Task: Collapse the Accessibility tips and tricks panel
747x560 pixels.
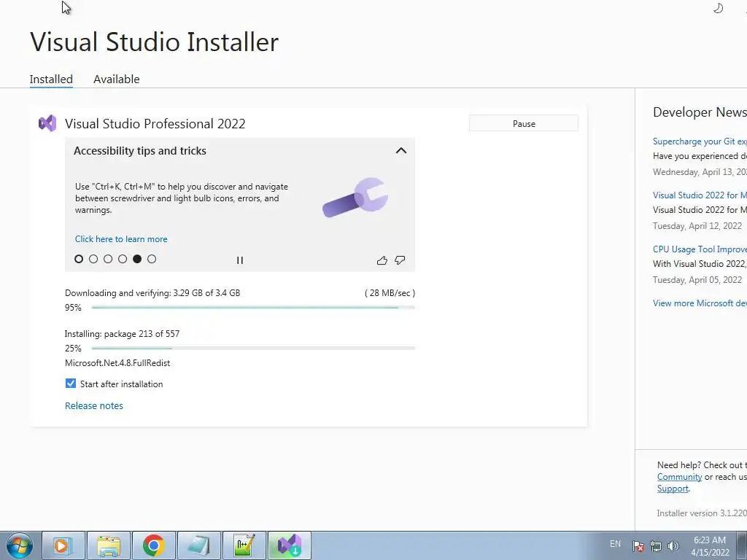Action: (x=401, y=150)
